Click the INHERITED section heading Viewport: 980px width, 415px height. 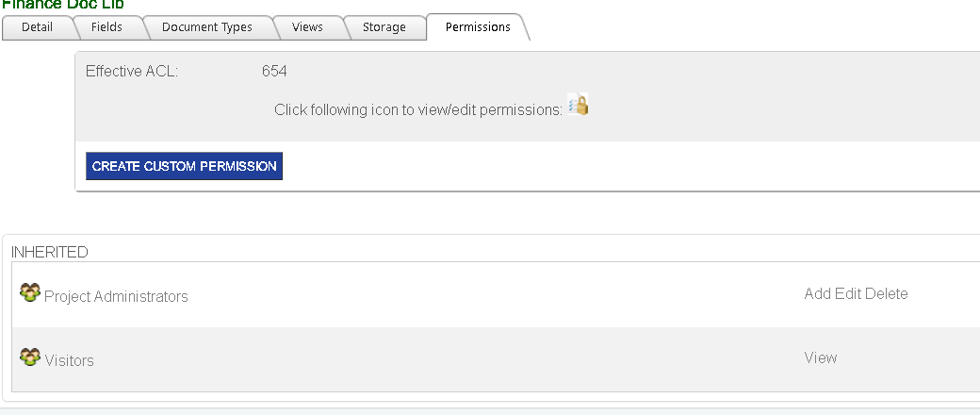click(50, 252)
